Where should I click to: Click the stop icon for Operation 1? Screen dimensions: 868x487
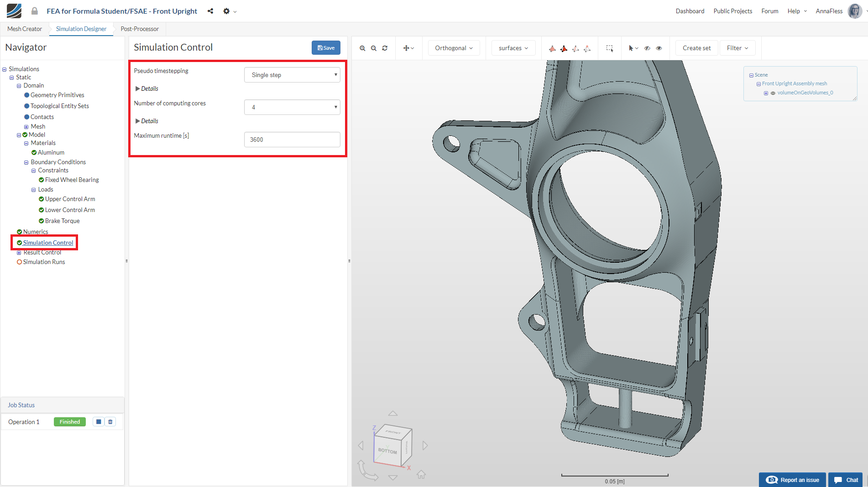[99, 422]
